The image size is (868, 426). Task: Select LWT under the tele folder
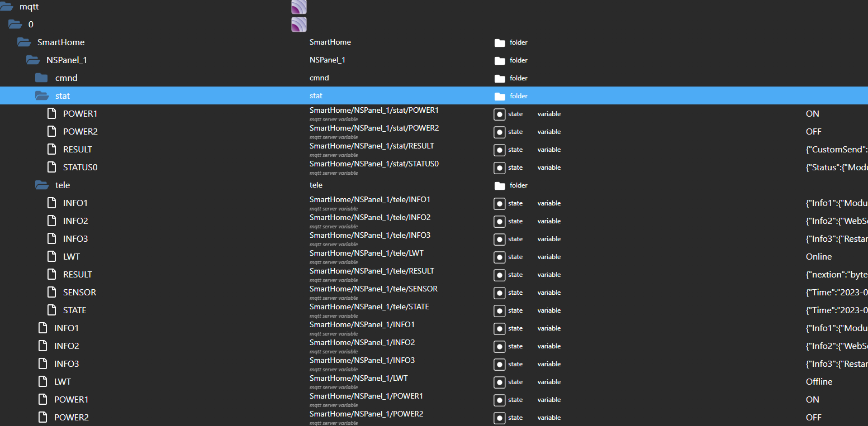[72, 257]
